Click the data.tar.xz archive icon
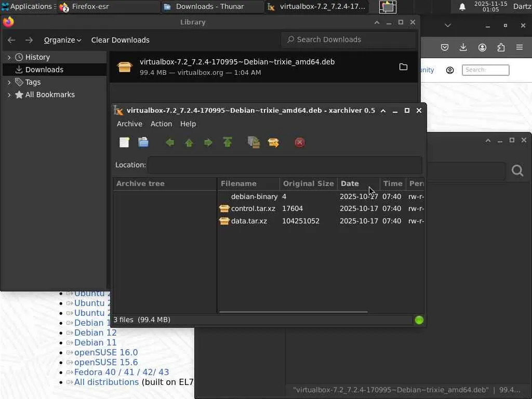This screenshot has width=532, height=399. [224, 221]
